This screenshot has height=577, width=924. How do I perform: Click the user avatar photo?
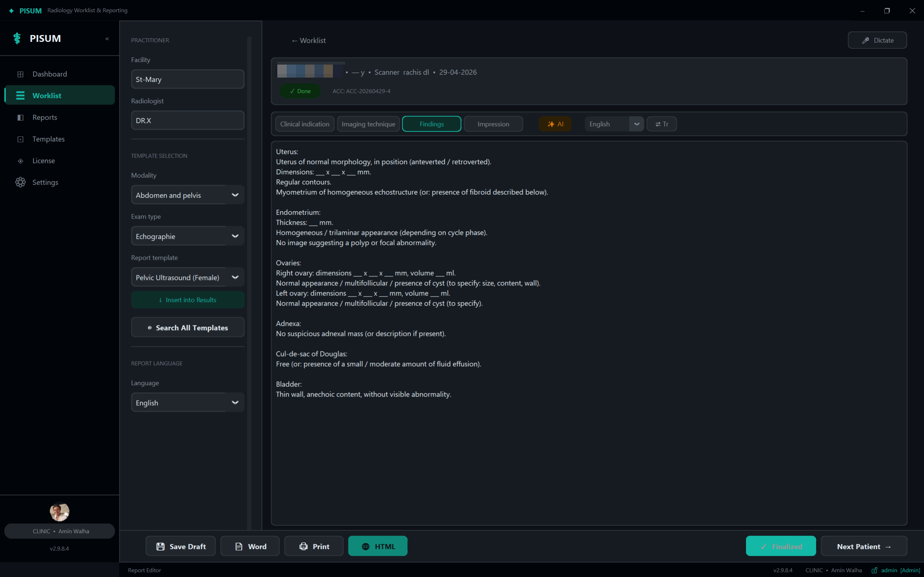pos(59,512)
